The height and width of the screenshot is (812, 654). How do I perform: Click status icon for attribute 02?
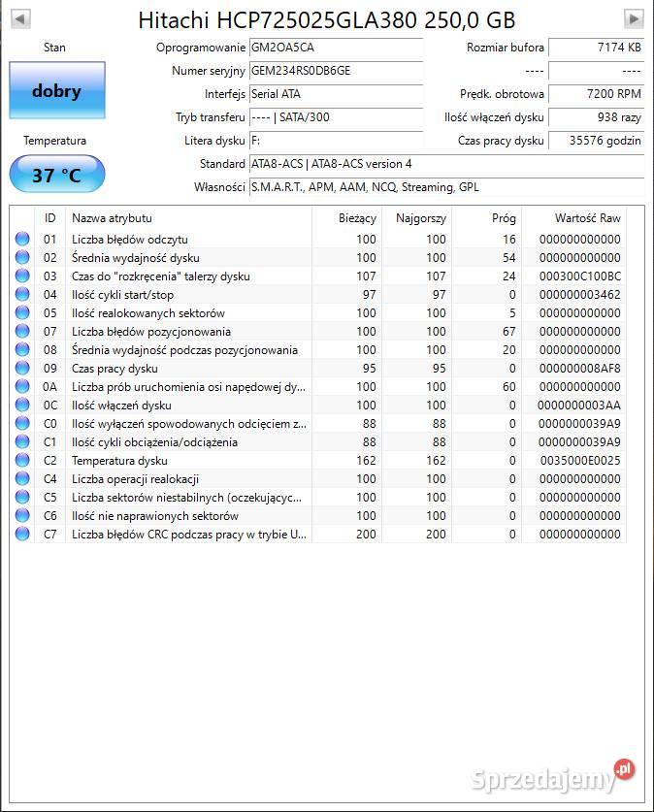tap(22, 257)
